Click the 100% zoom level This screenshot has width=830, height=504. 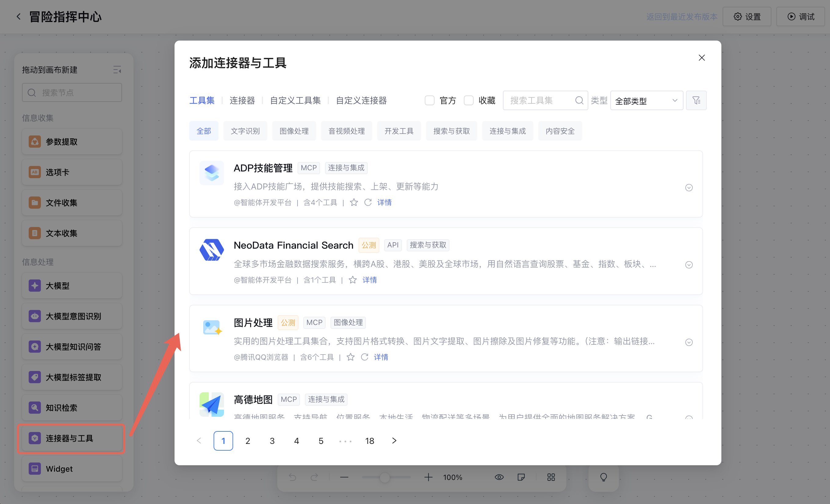tap(453, 477)
